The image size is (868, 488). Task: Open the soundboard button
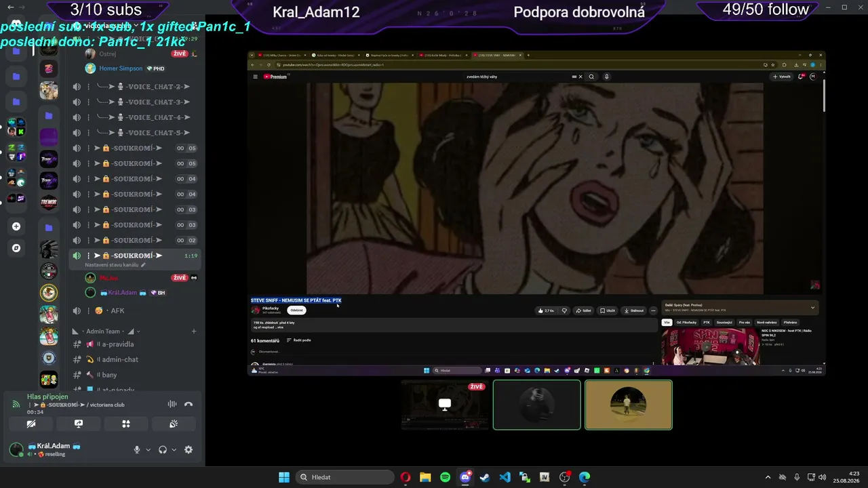pyautogui.click(x=174, y=424)
